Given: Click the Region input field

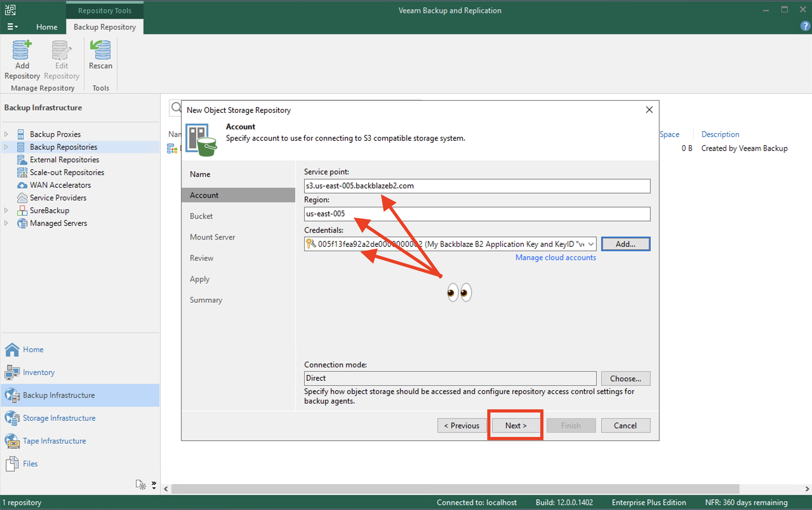Looking at the screenshot, I should tap(477, 214).
